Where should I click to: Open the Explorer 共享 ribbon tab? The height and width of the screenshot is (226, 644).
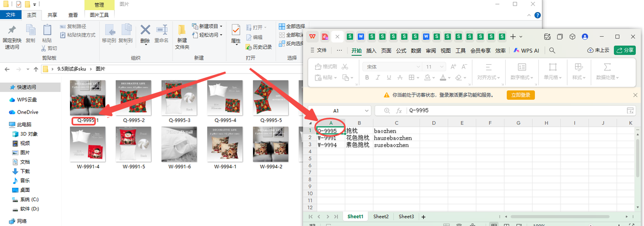point(52,15)
